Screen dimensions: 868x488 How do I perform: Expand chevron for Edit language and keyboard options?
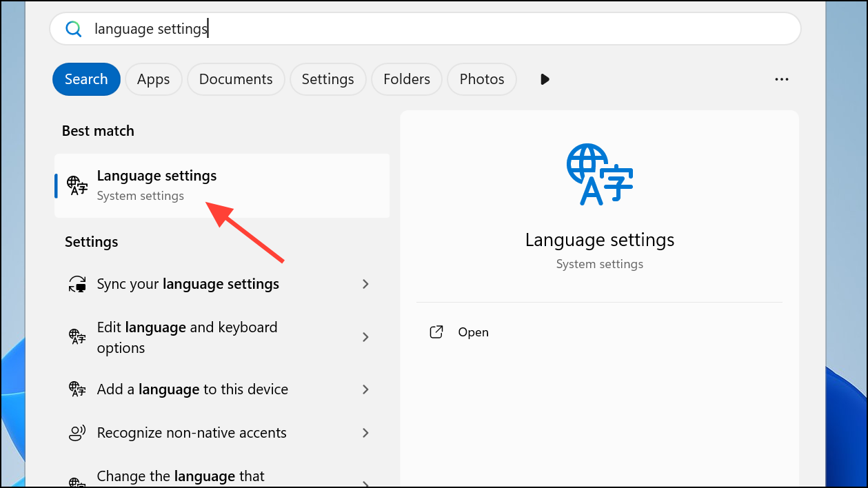pos(365,337)
